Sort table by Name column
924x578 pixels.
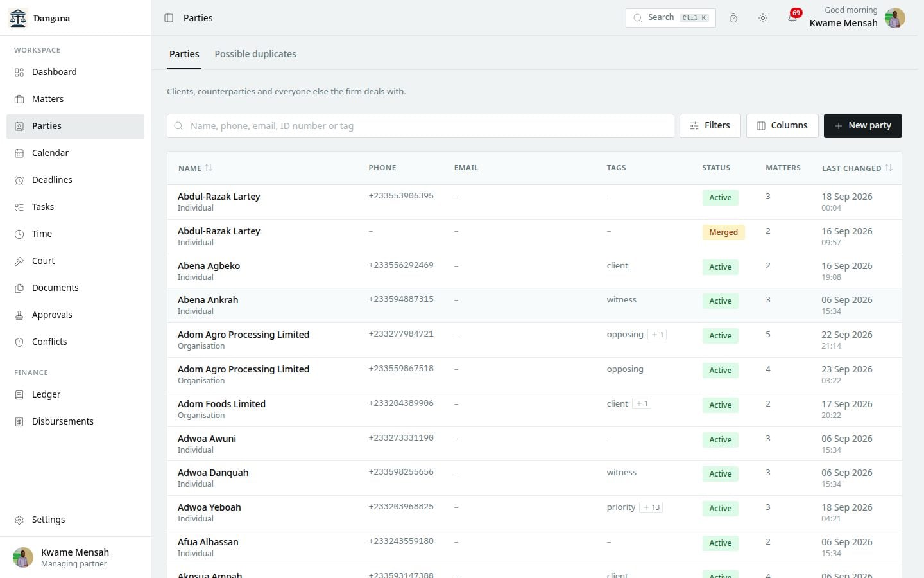tap(195, 168)
